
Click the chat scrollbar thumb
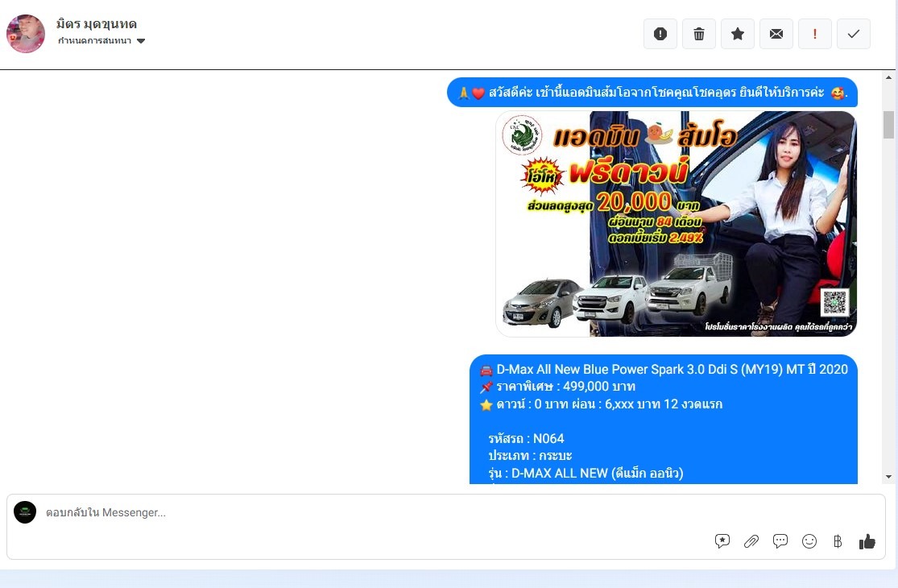[x=889, y=125]
